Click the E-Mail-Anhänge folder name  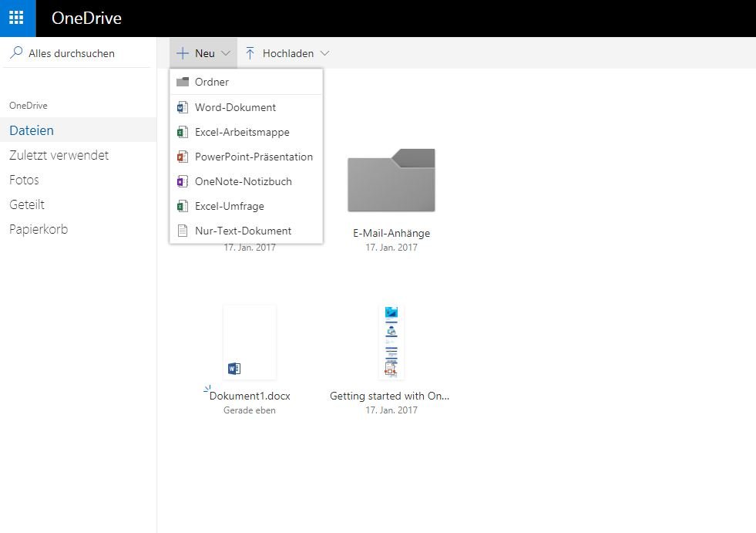391,233
